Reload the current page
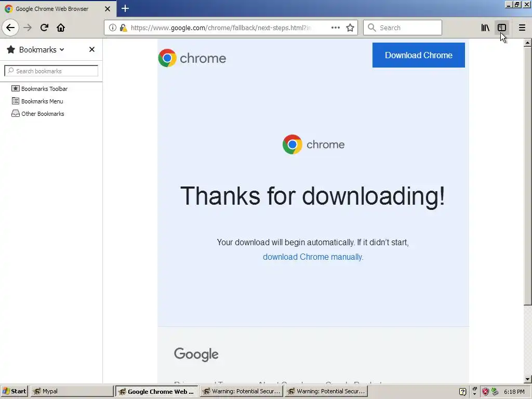532x399 pixels. click(44, 28)
